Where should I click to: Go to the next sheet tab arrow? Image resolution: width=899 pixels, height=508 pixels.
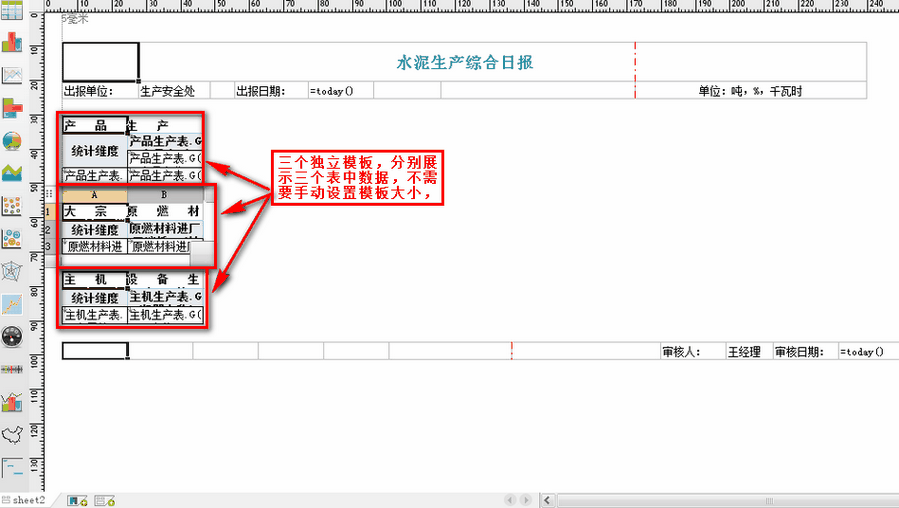click(x=525, y=500)
